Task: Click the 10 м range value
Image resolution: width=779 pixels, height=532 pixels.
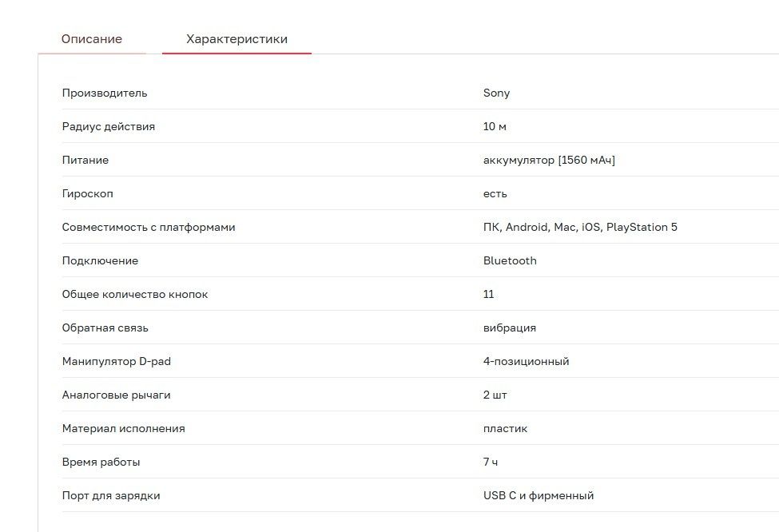Action: (495, 126)
